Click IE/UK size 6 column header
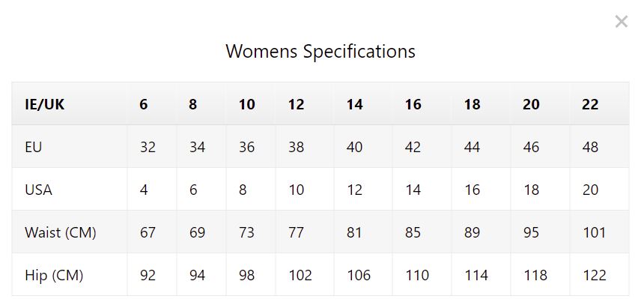The height and width of the screenshot is (305, 644). (152, 104)
